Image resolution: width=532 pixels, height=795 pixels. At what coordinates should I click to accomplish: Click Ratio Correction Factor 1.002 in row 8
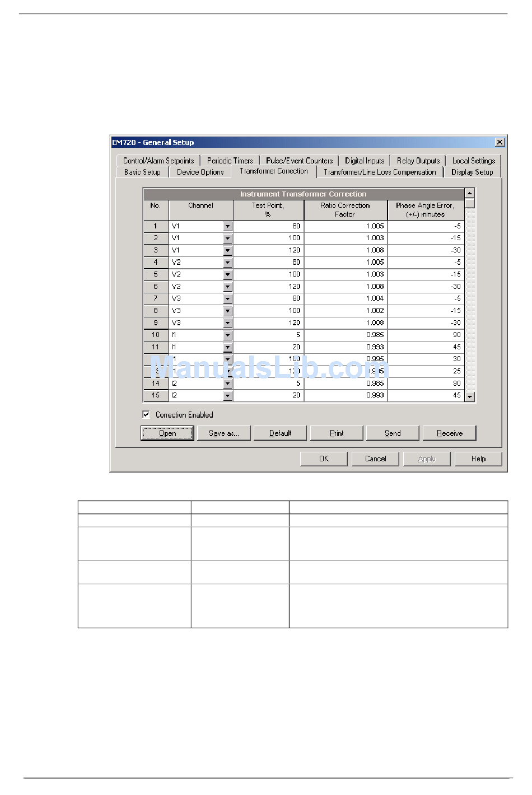coord(346,311)
